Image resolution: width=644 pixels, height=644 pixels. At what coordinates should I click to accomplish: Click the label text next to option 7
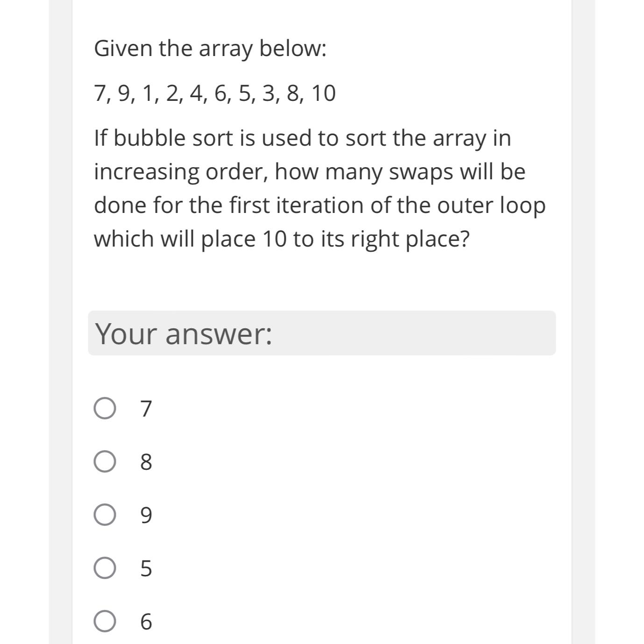pos(145,409)
